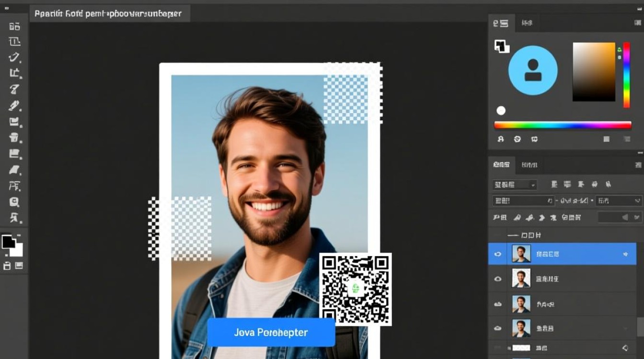Click the blue "Jova Porehepter" button
The image size is (644, 359).
271,332
